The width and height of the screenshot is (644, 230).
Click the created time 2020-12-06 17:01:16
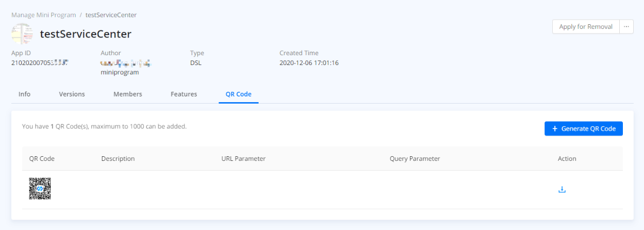309,63
